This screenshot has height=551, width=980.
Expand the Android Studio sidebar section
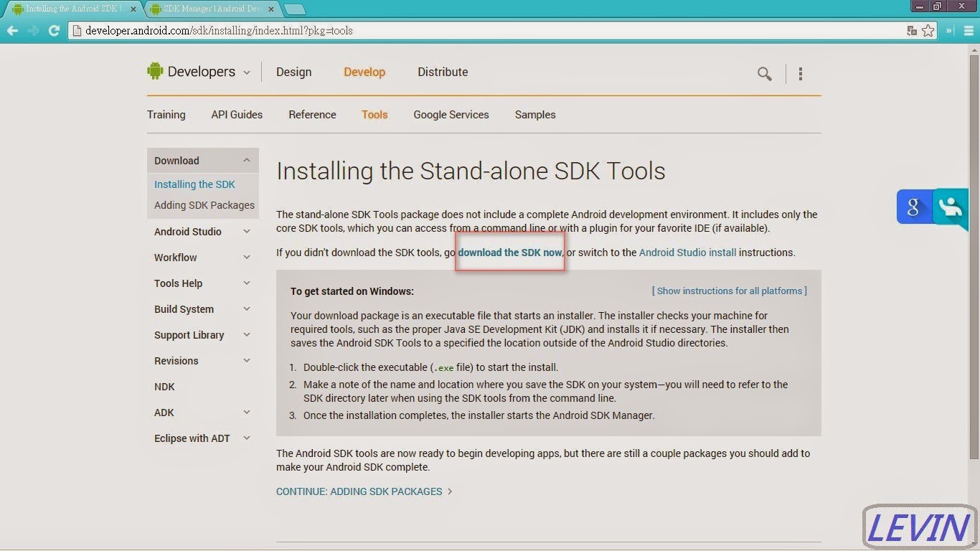pos(247,232)
